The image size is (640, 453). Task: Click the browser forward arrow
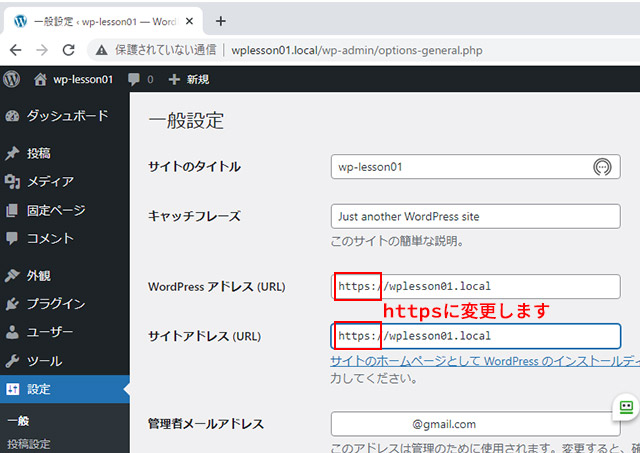pos(42,50)
